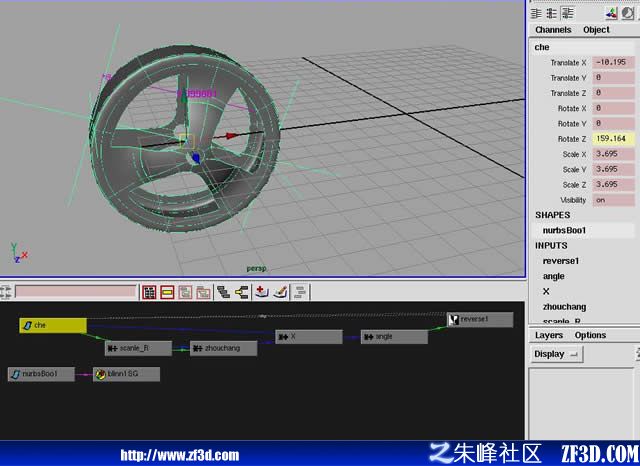Click the Hypergraph name filter input field
Image resolution: width=640 pixels, height=466 pixels.
(76, 291)
